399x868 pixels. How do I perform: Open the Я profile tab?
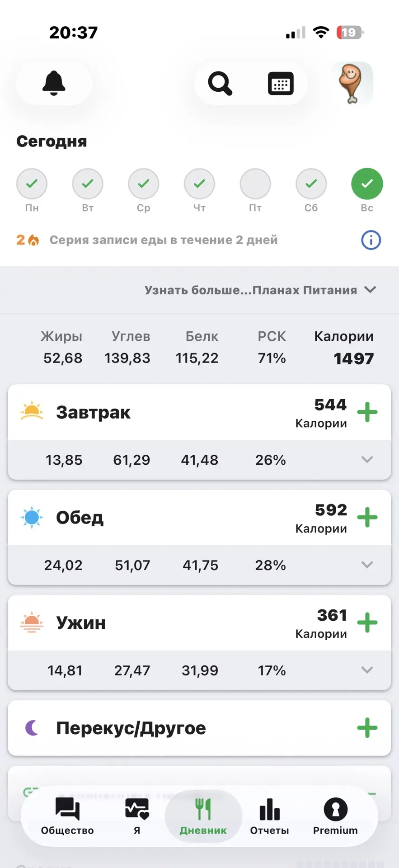tap(137, 816)
